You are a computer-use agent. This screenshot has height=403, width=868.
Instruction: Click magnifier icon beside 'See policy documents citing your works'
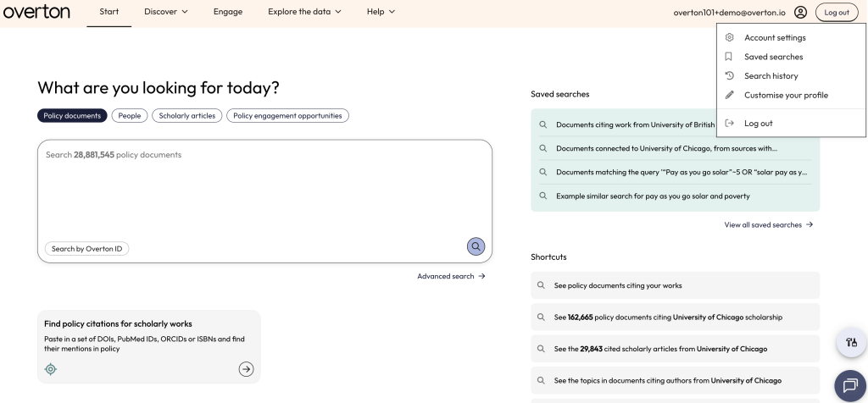[x=542, y=285]
